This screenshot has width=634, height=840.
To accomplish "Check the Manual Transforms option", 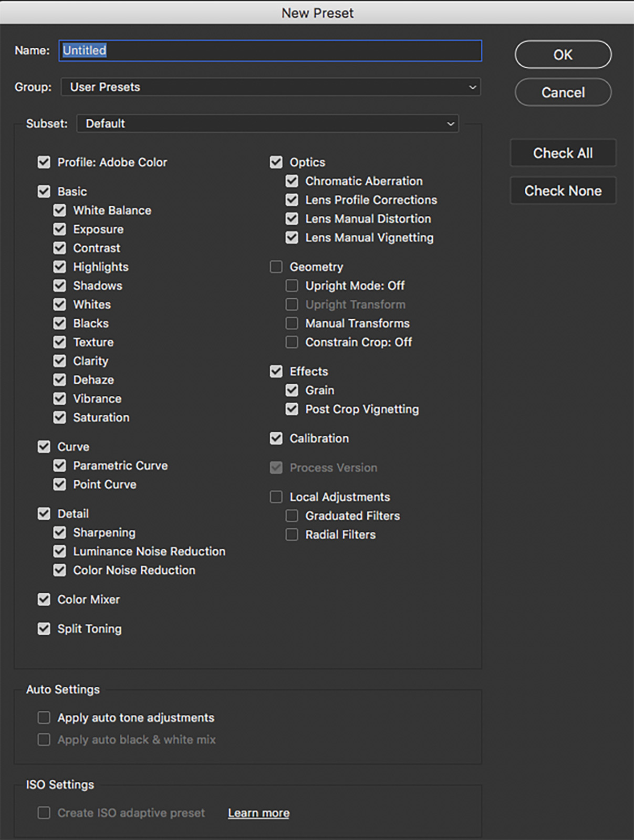I will (292, 323).
